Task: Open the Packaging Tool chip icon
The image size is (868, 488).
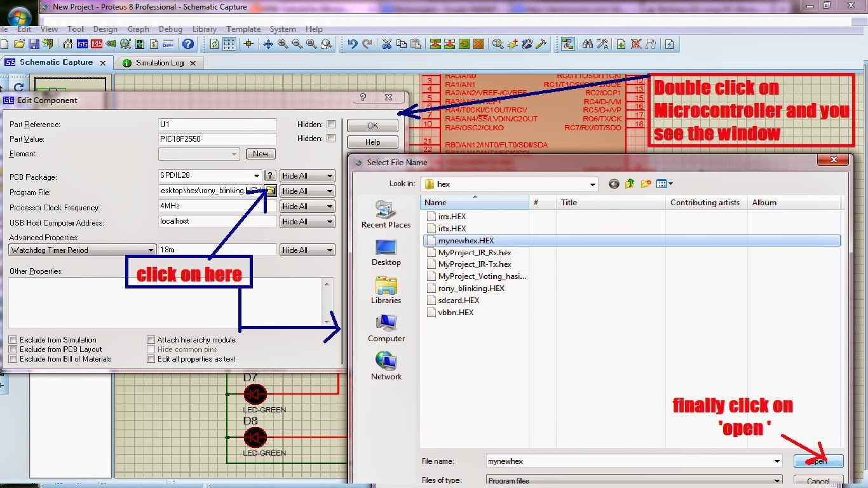Action: (527, 44)
